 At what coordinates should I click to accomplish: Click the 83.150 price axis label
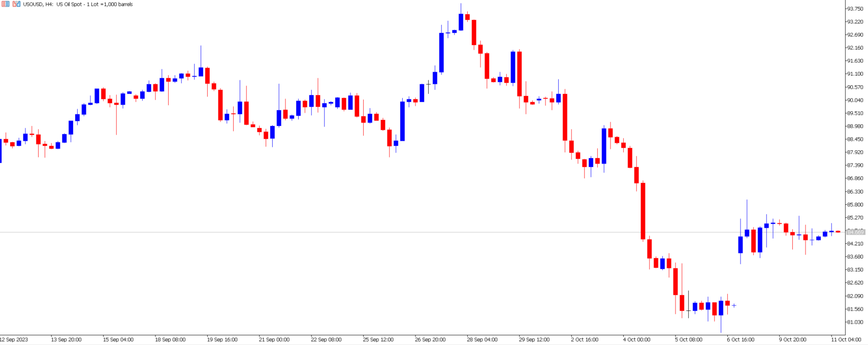pos(855,270)
